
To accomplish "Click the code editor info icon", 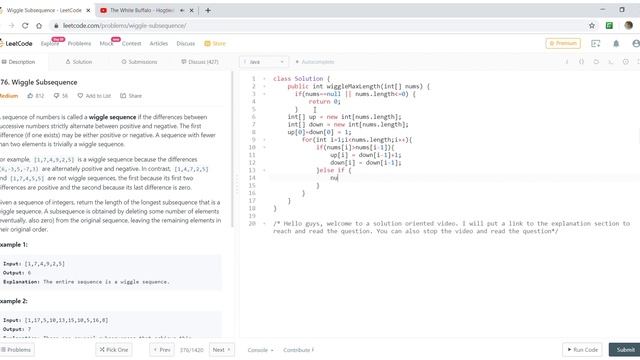I will click(x=567, y=62).
